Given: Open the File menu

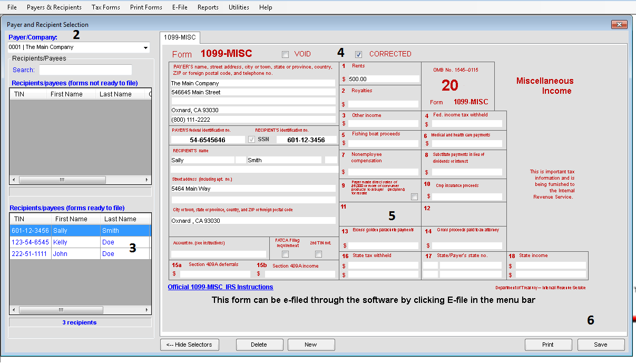Looking at the screenshot, I should (x=12, y=7).
